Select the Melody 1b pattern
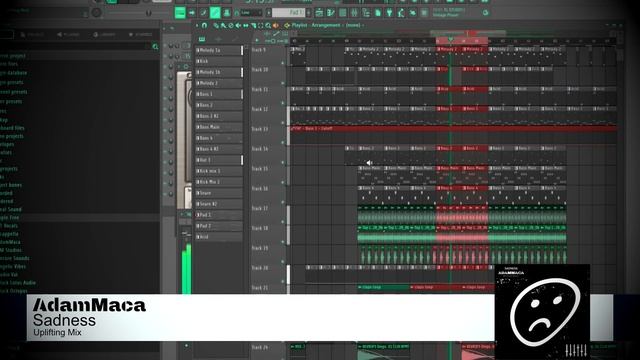Viewport: 640px width, 360px height. point(219,72)
